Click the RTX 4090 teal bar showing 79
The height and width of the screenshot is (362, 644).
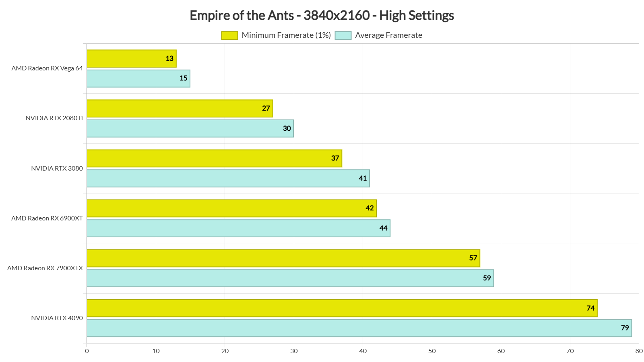pos(359,328)
